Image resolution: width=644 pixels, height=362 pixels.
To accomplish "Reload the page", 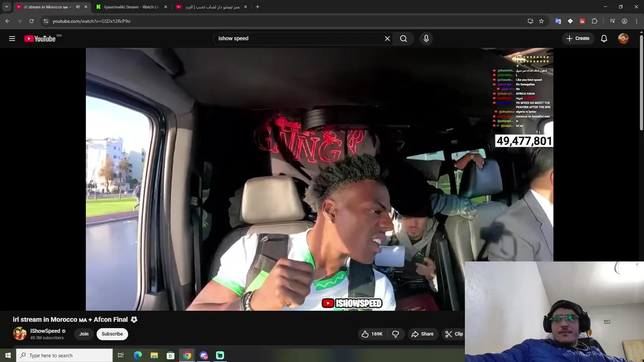I will tap(31, 21).
